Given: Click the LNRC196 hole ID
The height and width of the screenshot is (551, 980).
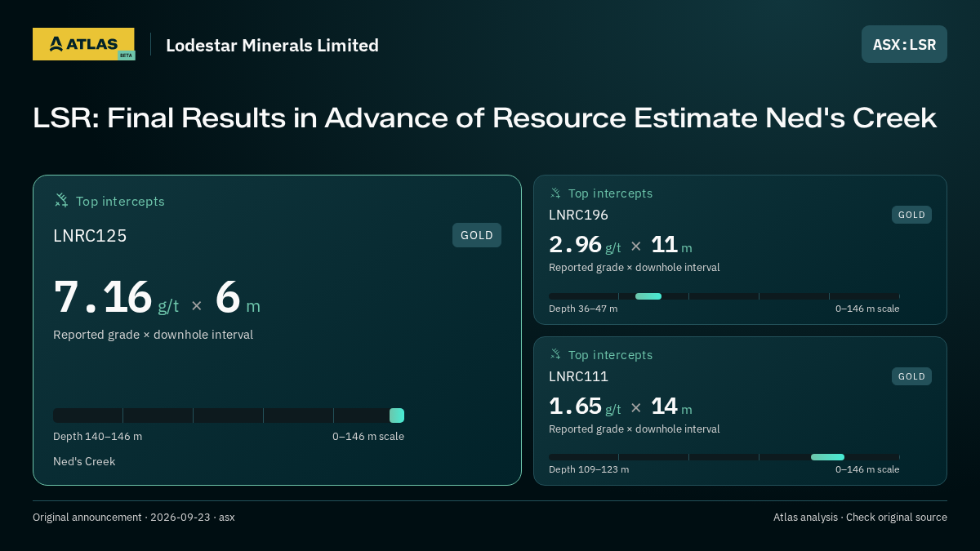Looking at the screenshot, I should coord(578,215).
